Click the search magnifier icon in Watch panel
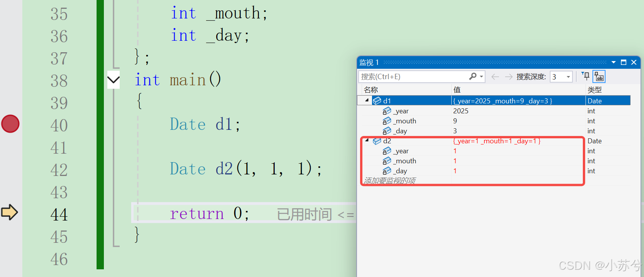This screenshot has height=277, width=644. 473,76
